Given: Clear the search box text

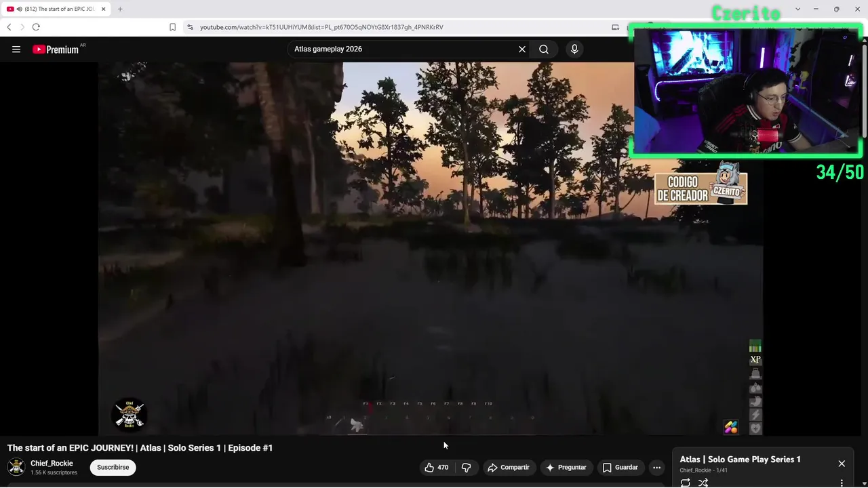Looking at the screenshot, I should [x=522, y=49].
